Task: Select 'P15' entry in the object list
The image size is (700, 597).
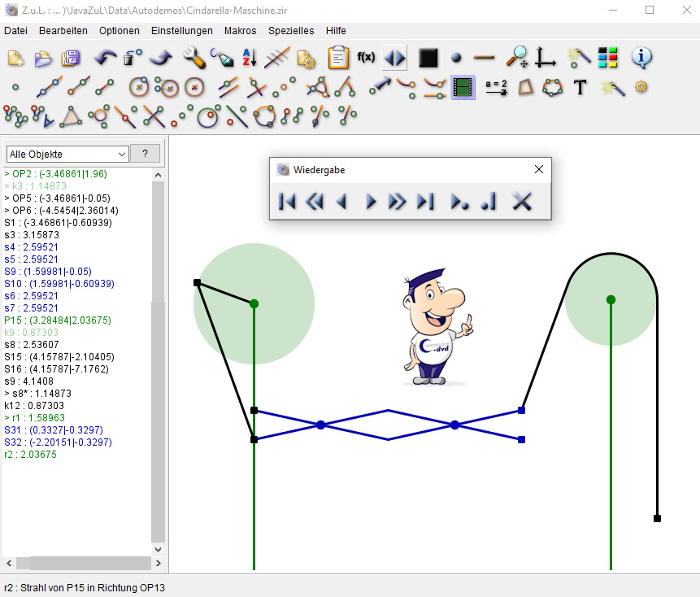Action: [54, 320]
